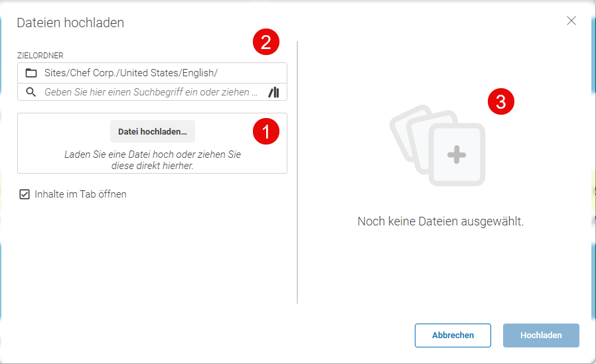
Task: Open the library browser icon in search field
Action: click(273, 92)
